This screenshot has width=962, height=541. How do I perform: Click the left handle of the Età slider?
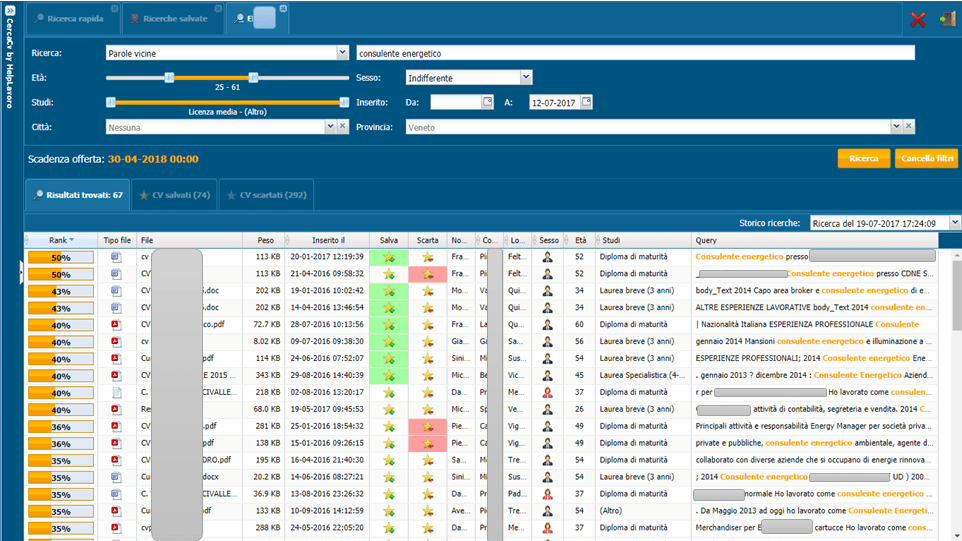[x=170, y=77]
